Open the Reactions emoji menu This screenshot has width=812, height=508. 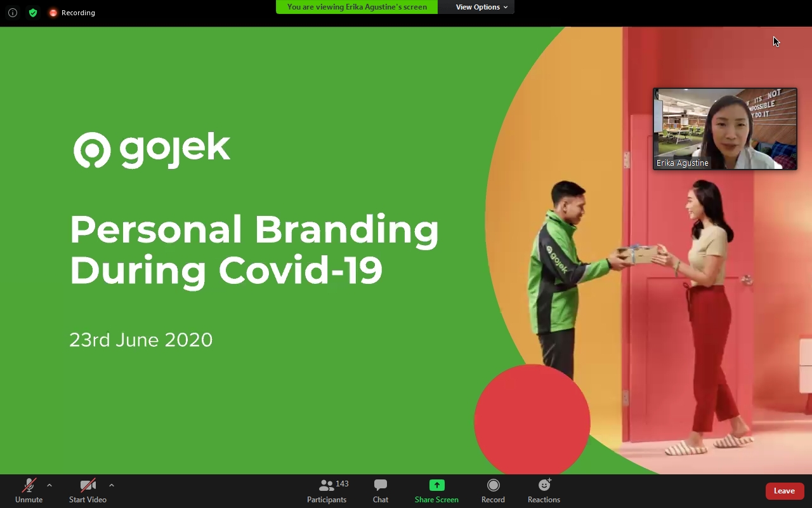544,491
